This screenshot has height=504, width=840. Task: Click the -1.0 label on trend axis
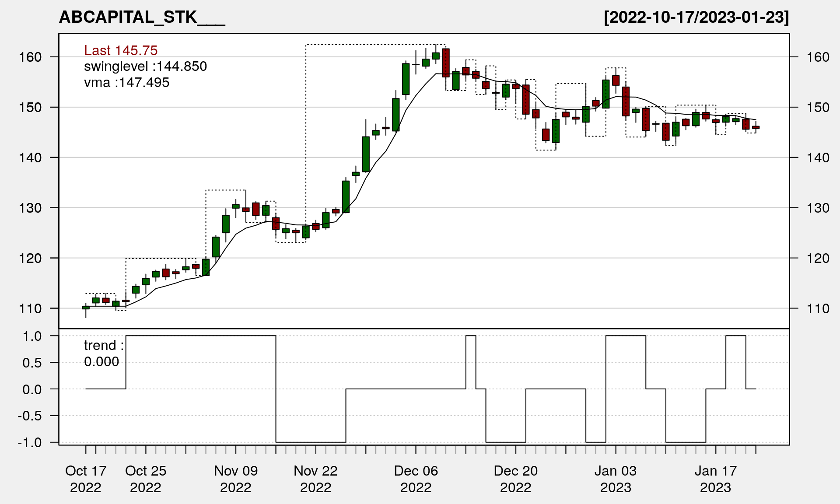pos(30,442)
